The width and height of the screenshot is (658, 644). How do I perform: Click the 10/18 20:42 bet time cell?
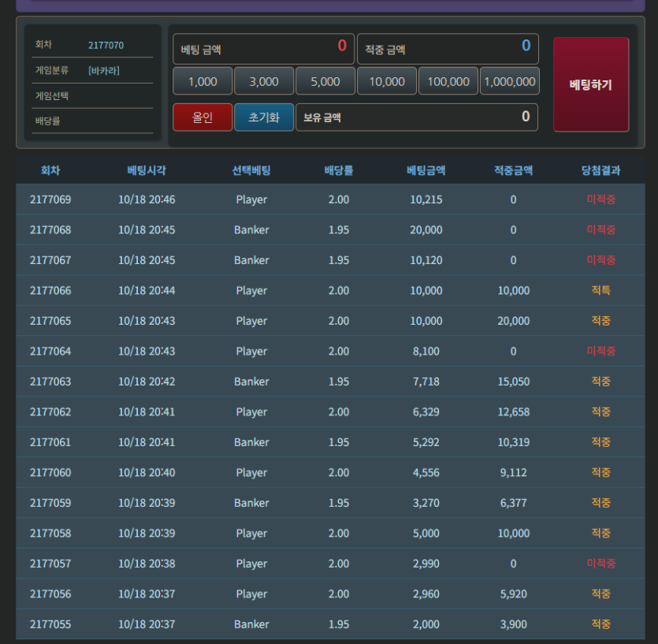[x=147, y=382]
